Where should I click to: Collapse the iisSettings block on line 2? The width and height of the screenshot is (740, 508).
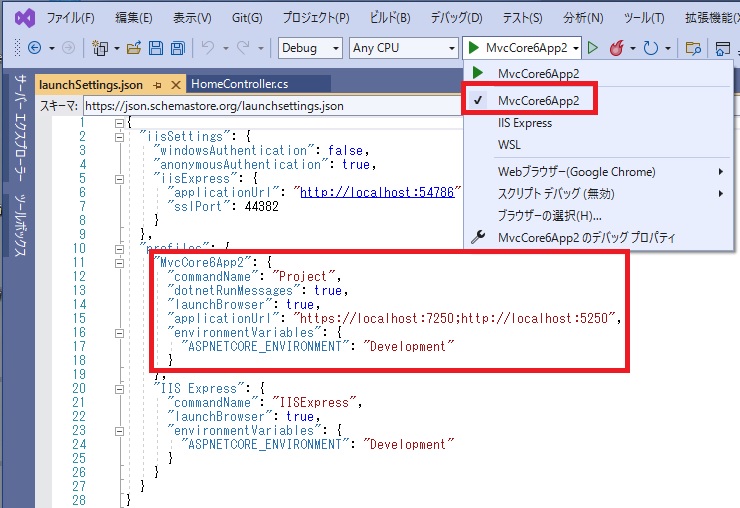coord(119,137)
